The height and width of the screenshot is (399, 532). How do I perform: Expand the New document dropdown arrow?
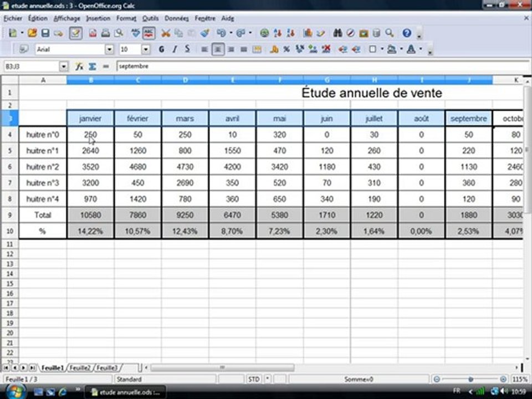click(22, 33)
